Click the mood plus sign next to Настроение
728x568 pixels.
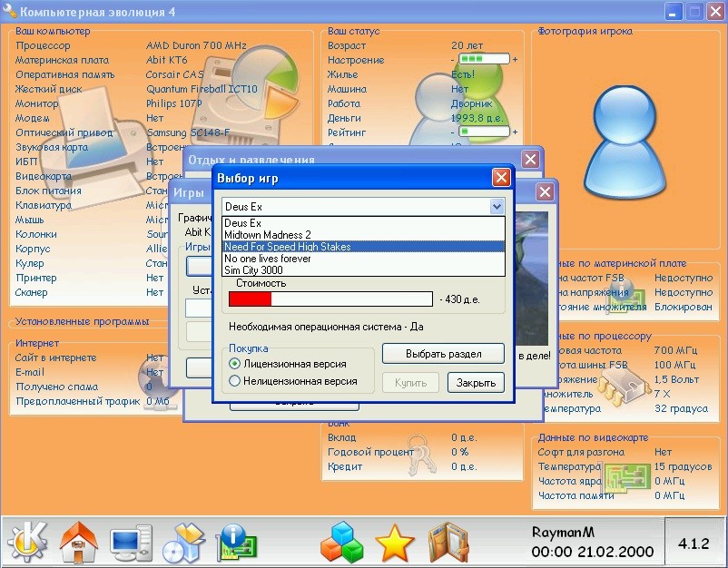[515, 59]
